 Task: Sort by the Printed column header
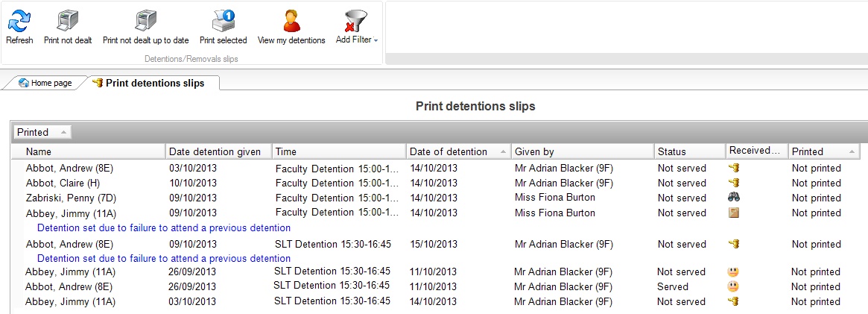click(824, 151)
